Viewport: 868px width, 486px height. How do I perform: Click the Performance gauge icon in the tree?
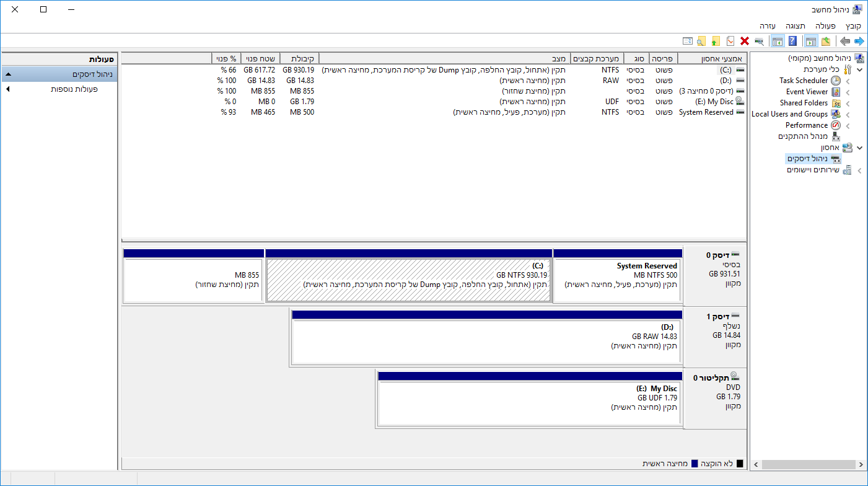click(836, 125)
